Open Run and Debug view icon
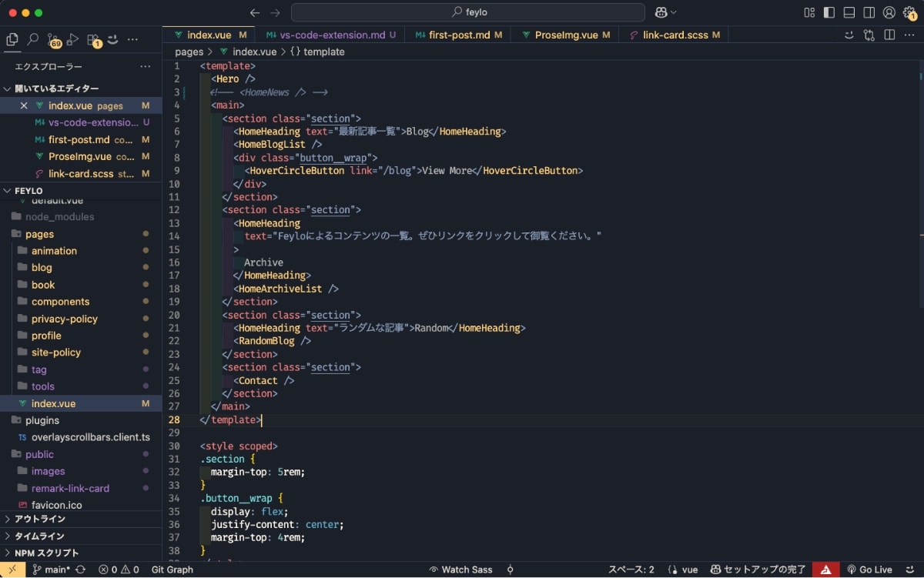 [x=73, y=39]
